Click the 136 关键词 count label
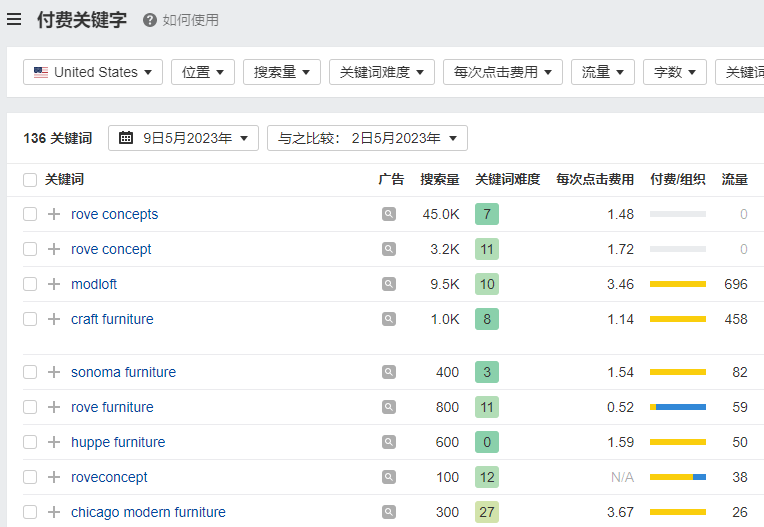764x527 pixels. 57,138
